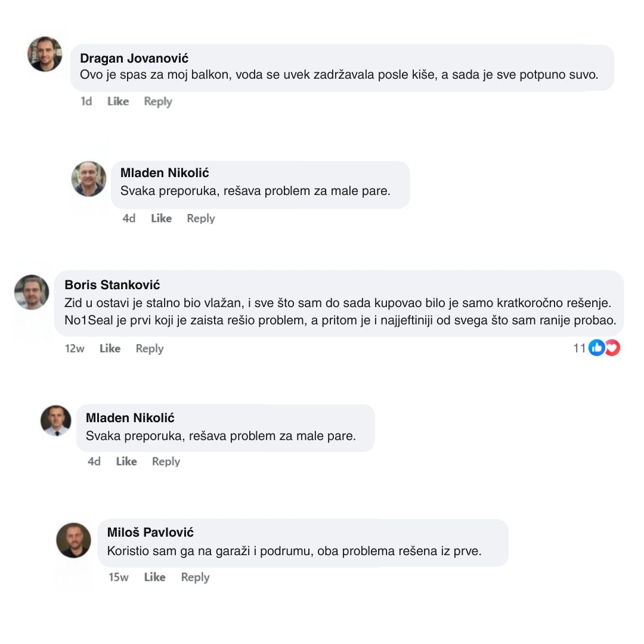
Task: Open Miloš Pavlović's profile picture
Action: (x=73, y=540)
